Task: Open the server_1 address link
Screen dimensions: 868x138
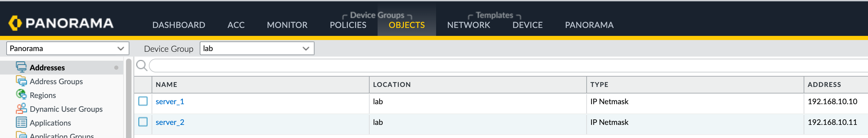Action: tap(170, 101)
